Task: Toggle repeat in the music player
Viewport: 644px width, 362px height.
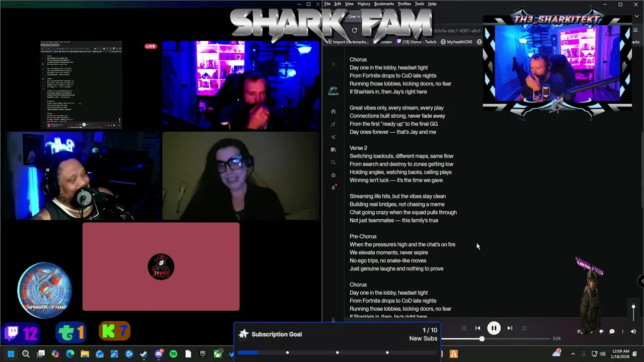Action: click(x=524, y=328)
